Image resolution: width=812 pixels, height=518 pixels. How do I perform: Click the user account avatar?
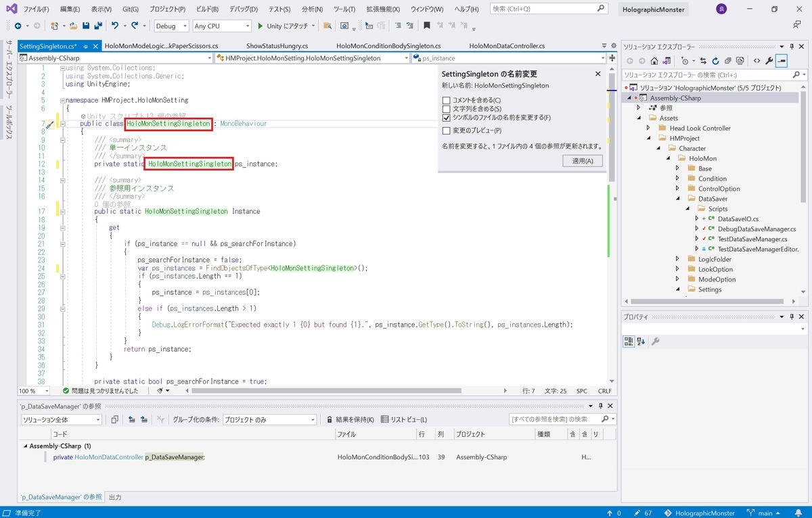tap(721, 9)
